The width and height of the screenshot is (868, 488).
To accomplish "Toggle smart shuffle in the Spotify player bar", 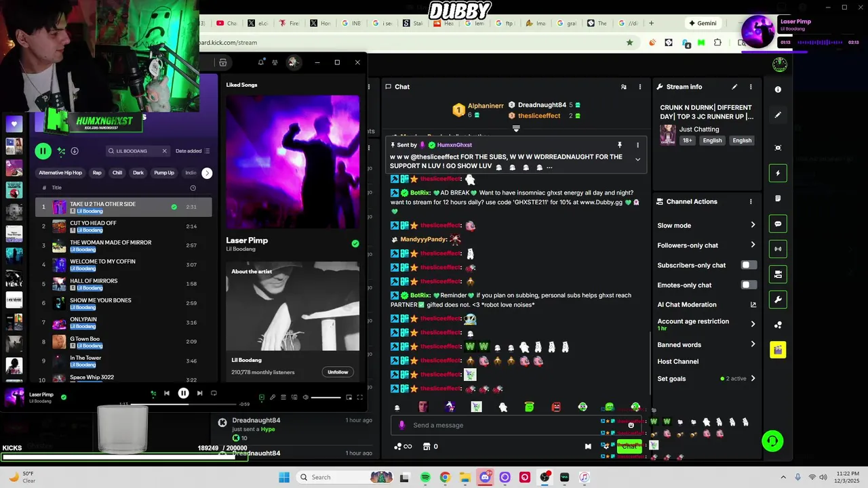I will 153,393.
